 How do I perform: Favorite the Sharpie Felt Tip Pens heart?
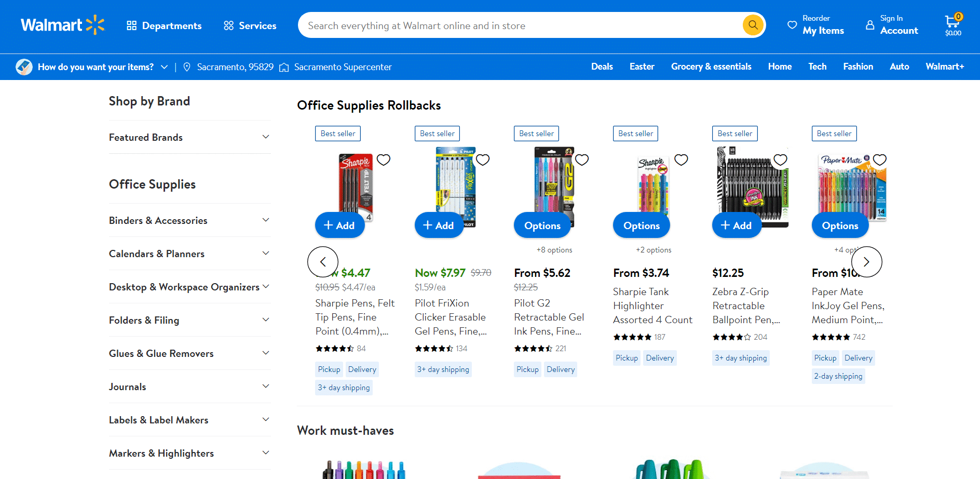(384, 159)
